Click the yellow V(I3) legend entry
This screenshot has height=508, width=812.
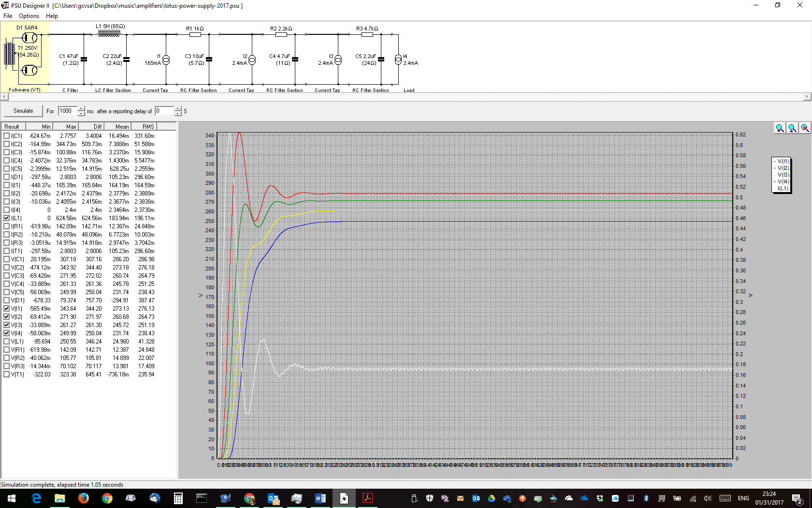[782, 175]
